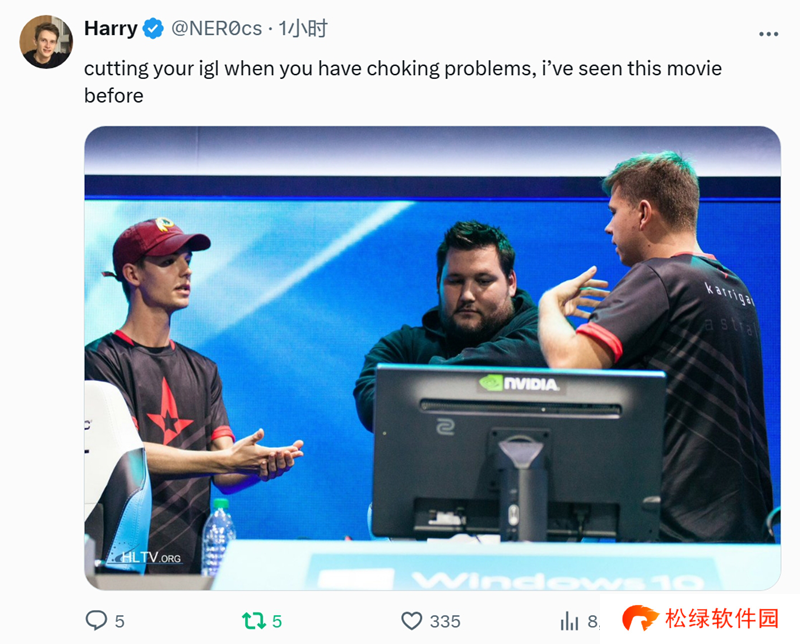Viewport: 800px width, 644px height.
Task: Retweet using the green arrows icon
Action: pyautogui.click(x=254, y=621)
